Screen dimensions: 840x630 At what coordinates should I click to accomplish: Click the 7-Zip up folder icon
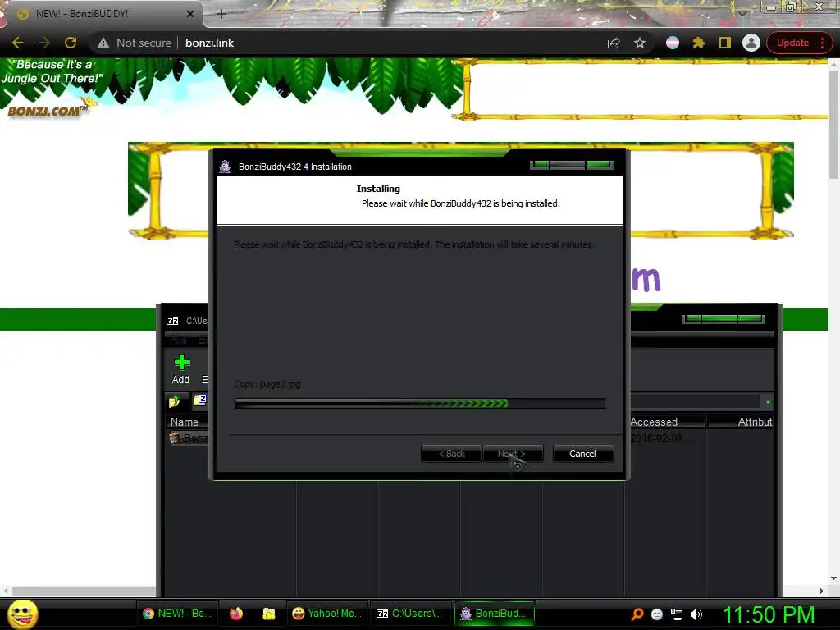(x=174, y=401)
